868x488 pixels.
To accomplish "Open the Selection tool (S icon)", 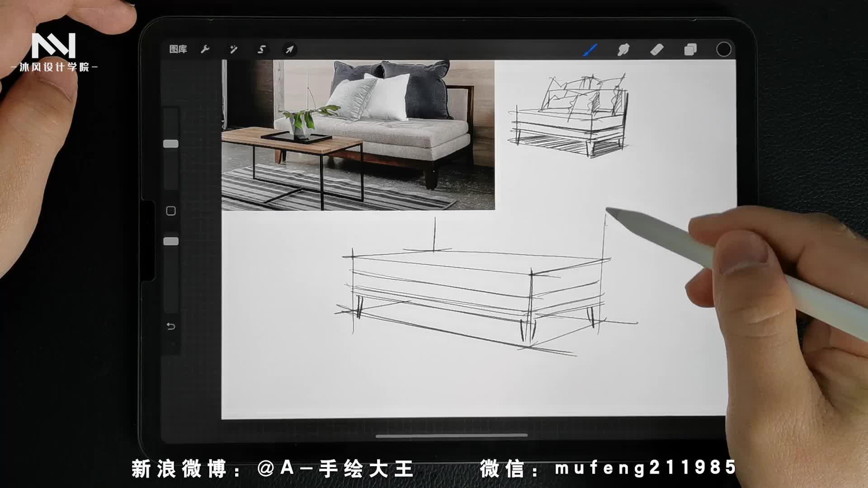I will click(261, 50).
